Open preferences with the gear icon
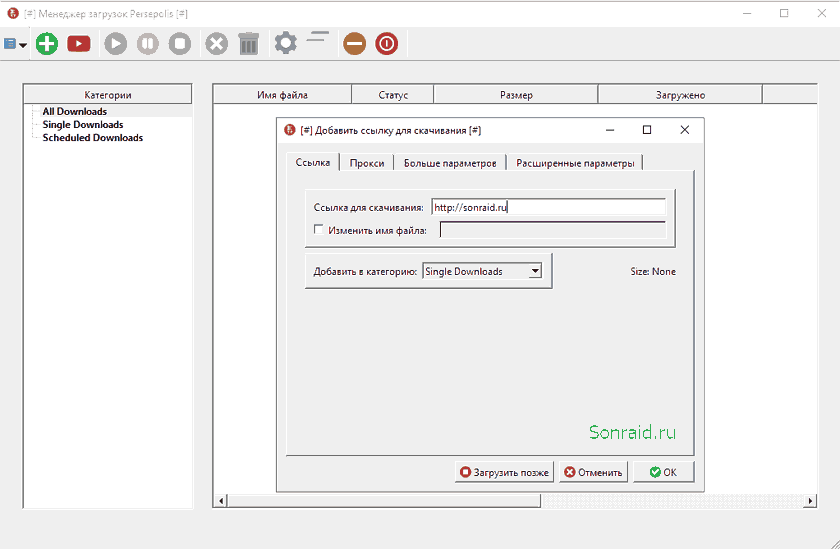840x549 pixels. [x=286, y=43]
